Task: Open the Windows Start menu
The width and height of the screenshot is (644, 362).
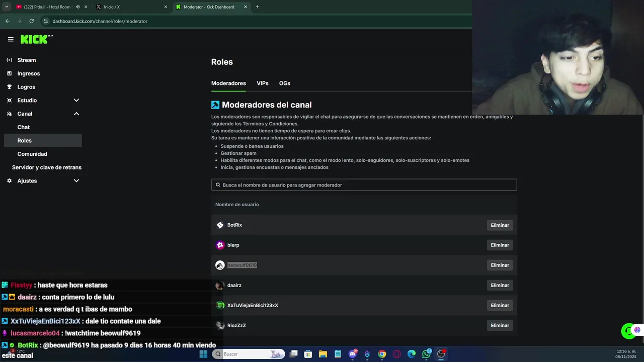Action: (x=203, y=354)
